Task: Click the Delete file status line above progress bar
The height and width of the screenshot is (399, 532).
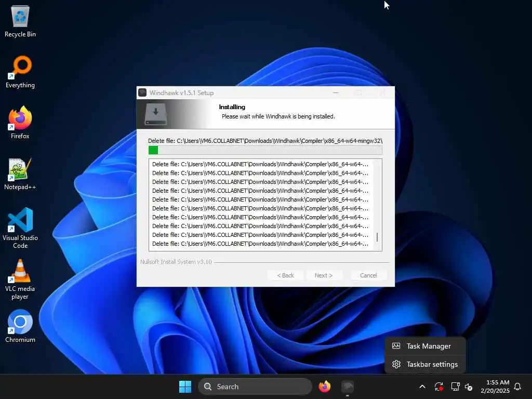Action: (x=265, y=141)
